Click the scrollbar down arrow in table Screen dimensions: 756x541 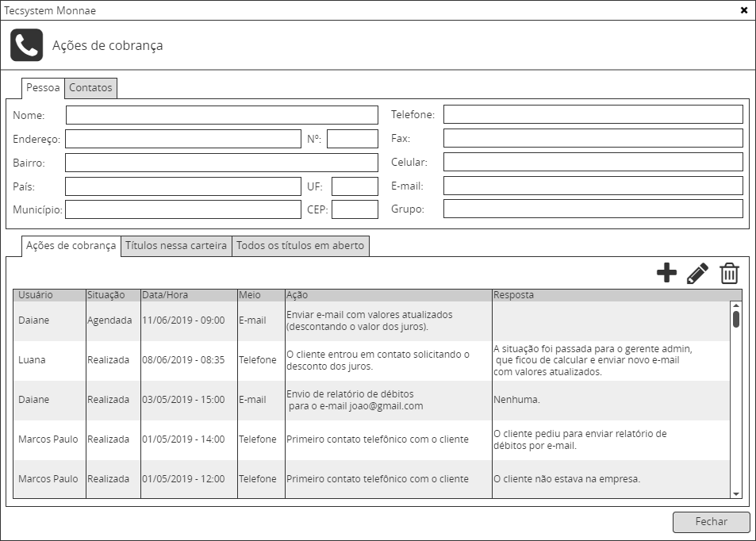pos(736,493)
